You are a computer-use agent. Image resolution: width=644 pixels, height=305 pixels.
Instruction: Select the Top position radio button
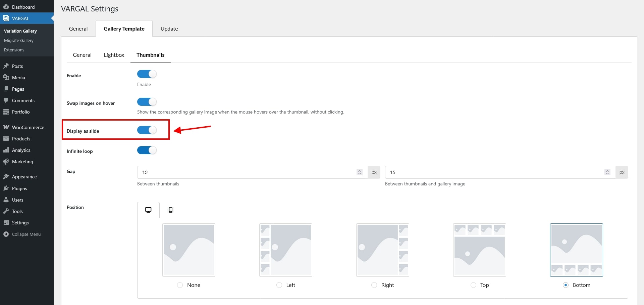point(473,285)
